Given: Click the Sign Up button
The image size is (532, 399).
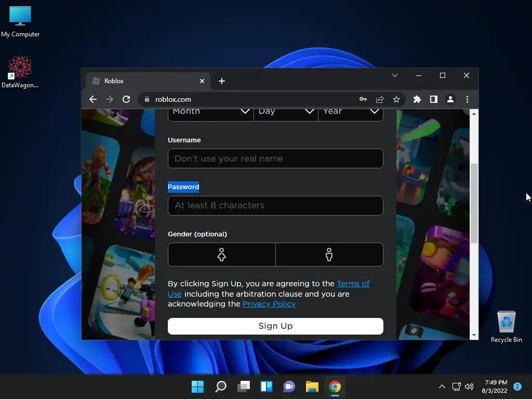Looking at the screenshot, I should pyautogui.click(x=275, y=326).
